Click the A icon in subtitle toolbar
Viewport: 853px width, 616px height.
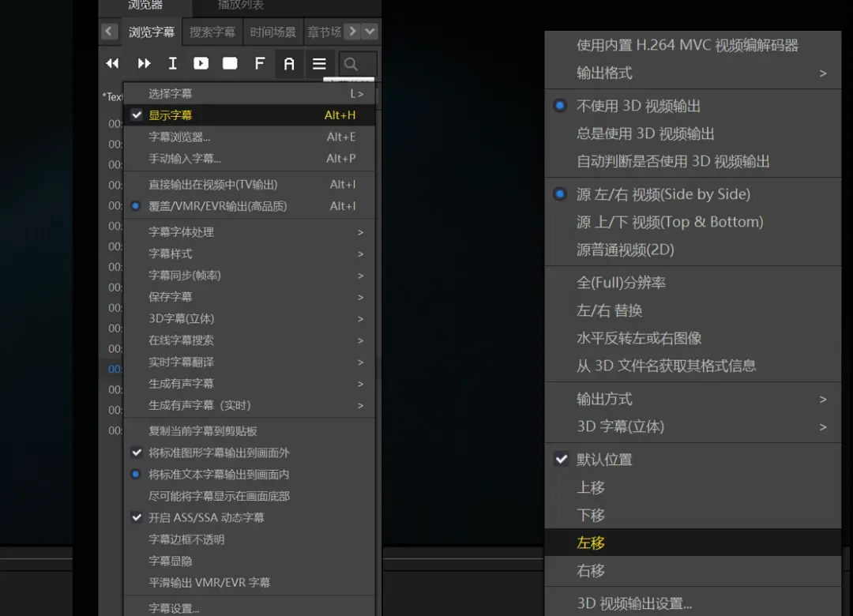(289, 63)
